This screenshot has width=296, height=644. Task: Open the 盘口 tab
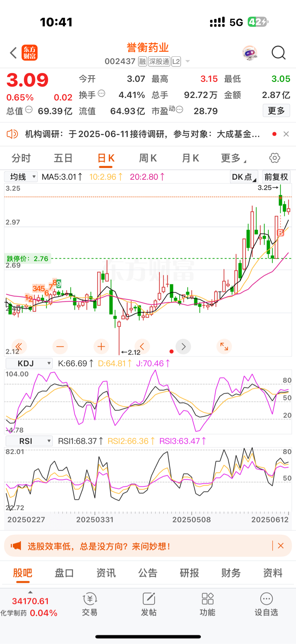[x=64, y=573]
